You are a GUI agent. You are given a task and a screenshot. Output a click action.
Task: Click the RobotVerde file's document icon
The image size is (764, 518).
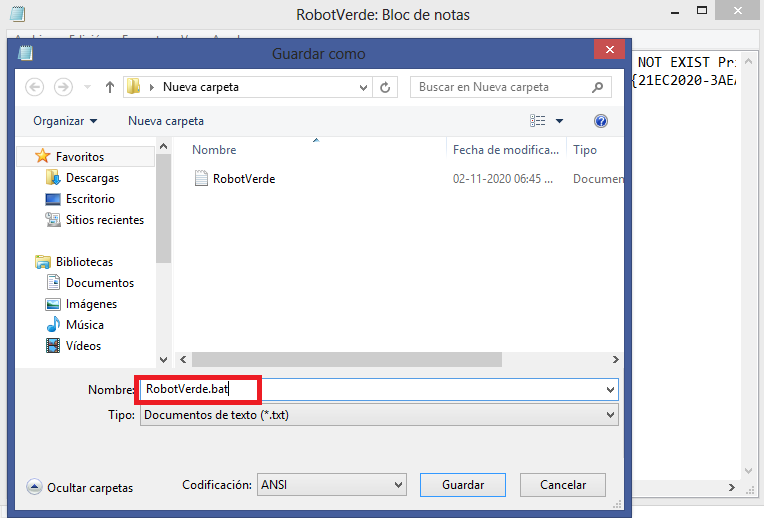point(201,178)
